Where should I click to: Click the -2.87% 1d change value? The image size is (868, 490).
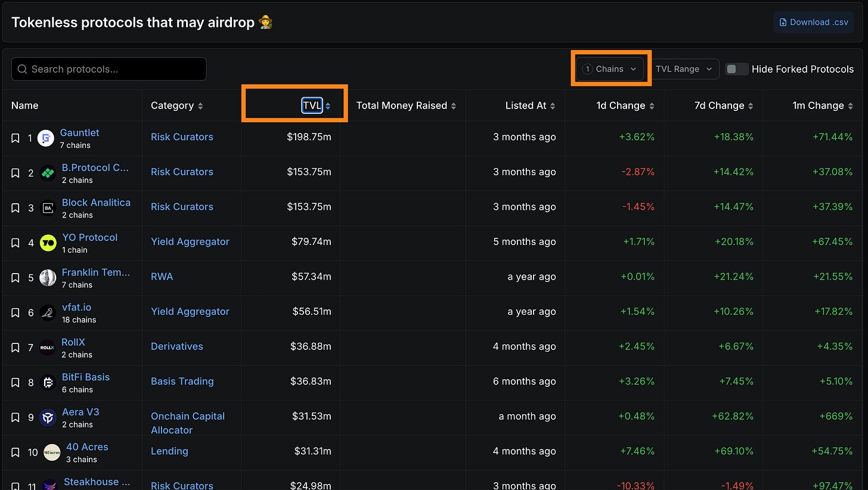pyautogui.click(x=638, y=172)
